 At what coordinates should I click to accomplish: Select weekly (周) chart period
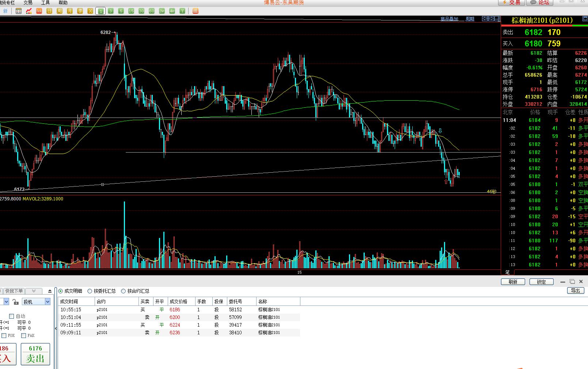60,11
